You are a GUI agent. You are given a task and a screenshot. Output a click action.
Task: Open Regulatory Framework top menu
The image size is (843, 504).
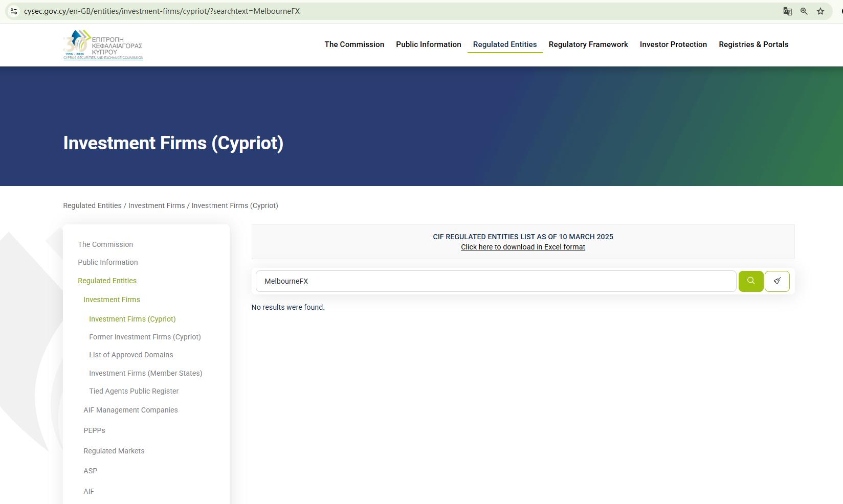[588, 44]
